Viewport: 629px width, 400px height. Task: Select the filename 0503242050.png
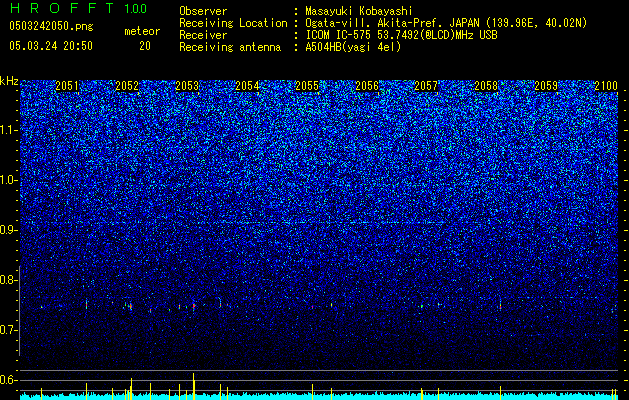point(51,26)
